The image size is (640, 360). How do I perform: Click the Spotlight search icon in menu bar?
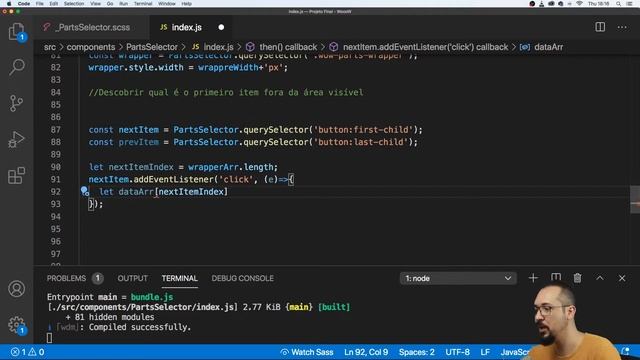(x=619, y=3)
